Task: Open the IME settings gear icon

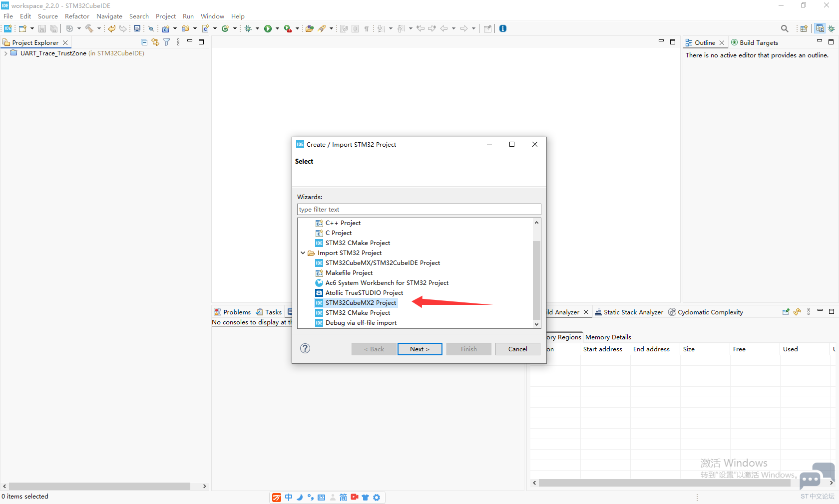Action: point(377,498)
